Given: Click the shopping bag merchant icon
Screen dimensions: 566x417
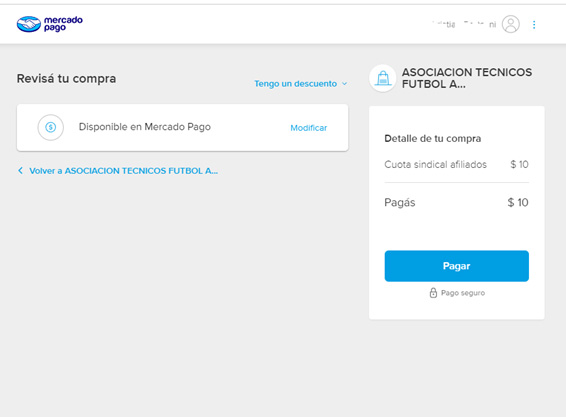Looking at the screenshot, I should coord(383,78).
